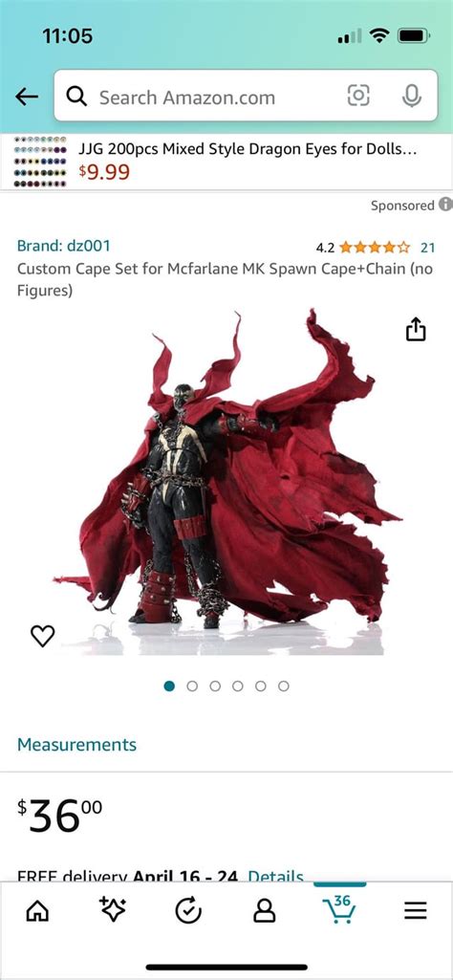
Task: Open the Measurements link
Action: click(x=76, y=745)
